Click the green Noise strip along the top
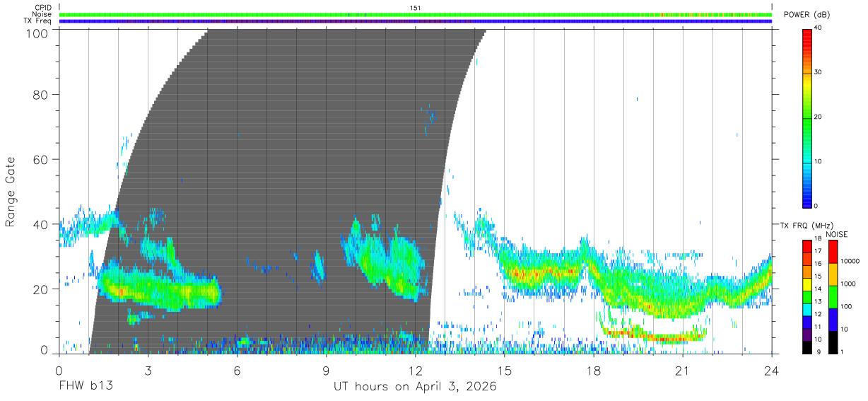 coord(416,14)
